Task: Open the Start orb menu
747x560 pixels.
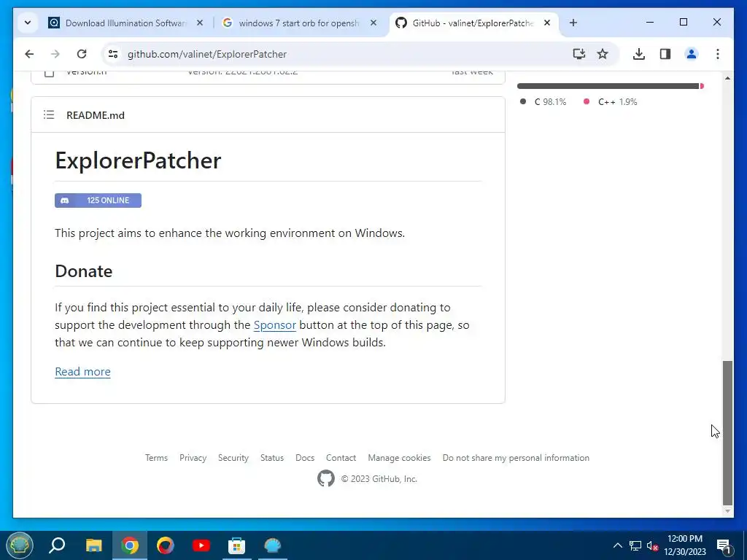Action: (20, 545)
